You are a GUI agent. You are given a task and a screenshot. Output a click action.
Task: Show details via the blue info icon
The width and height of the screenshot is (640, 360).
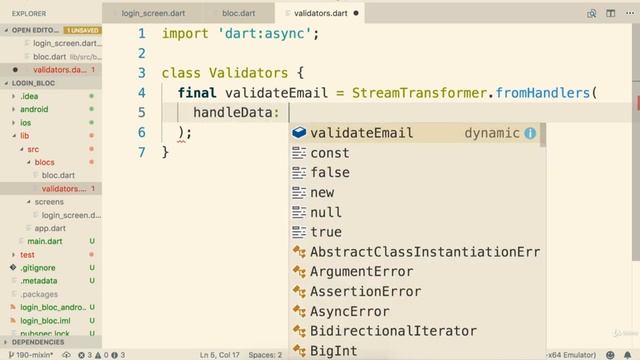tap(530, 133)
